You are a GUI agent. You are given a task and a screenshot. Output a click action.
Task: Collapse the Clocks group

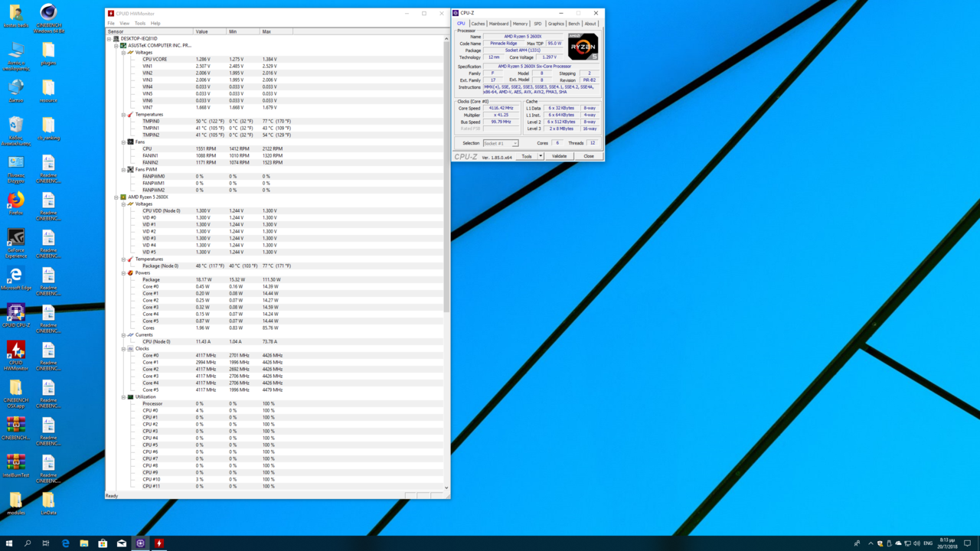click(123, 348)
